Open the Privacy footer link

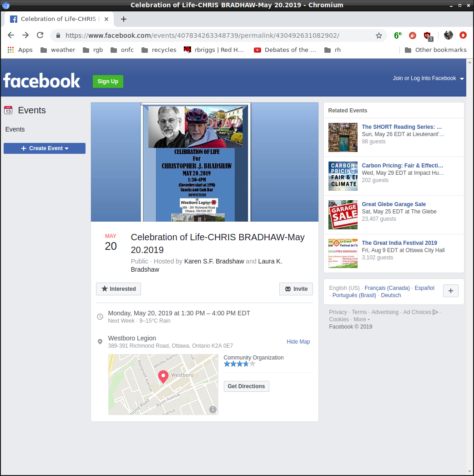pyautogui.click(x=338, y=312)
